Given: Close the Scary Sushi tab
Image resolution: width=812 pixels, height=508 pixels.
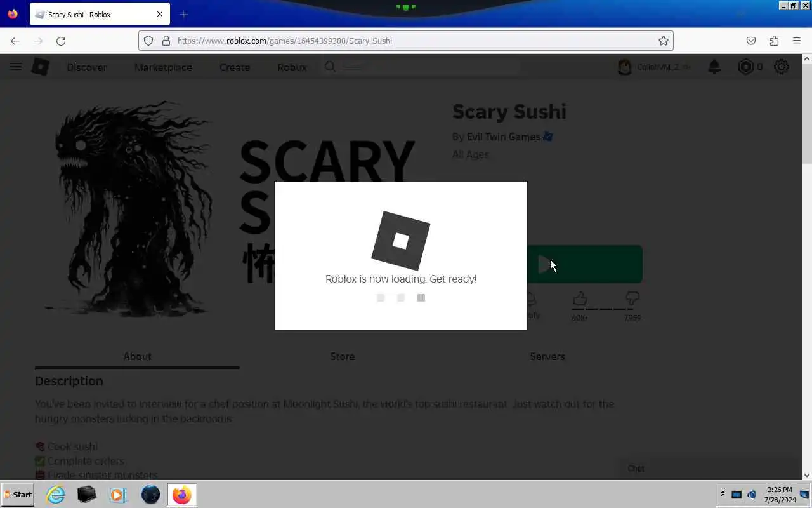Looking at the screenshot, I should point(160,14).
